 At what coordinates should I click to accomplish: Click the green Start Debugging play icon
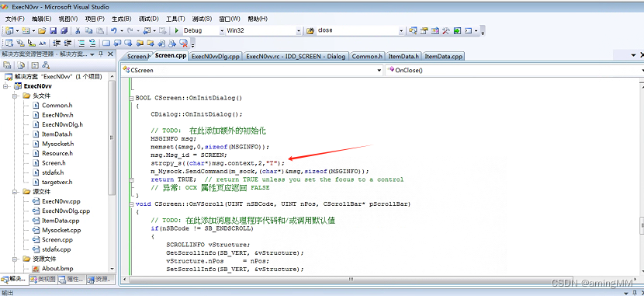[177, 30]
